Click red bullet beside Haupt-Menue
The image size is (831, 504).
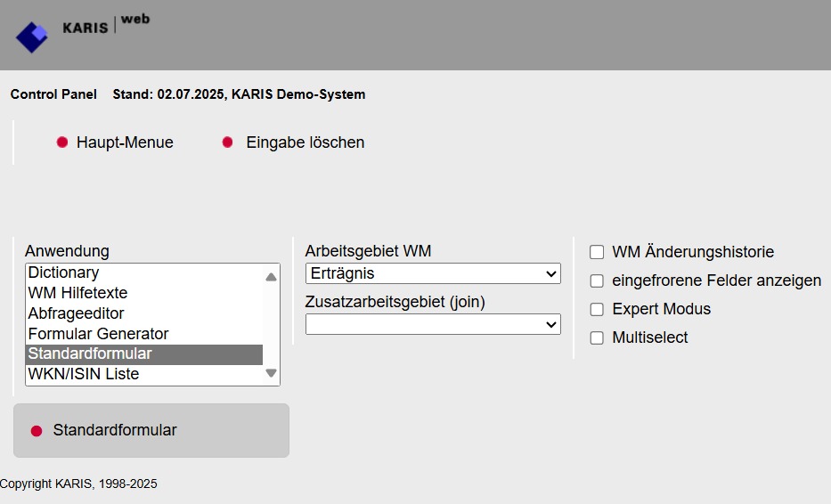point(62,142)
